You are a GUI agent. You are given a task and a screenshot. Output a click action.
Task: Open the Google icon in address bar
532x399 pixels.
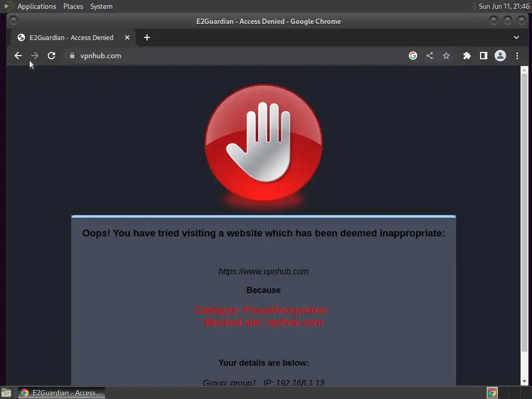pyautogui.click(x=413, y=56)
